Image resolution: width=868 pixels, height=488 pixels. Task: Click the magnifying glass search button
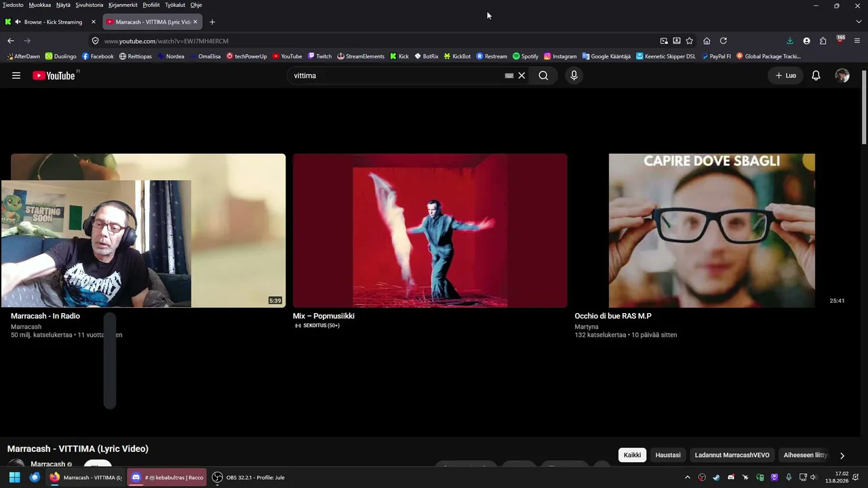coord(543,76)
